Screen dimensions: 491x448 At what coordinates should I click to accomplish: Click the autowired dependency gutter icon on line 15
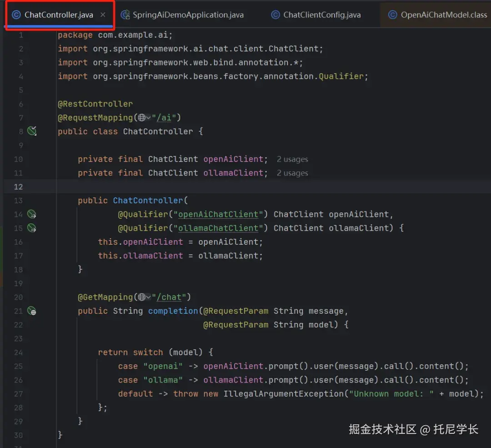click(32, 228)
